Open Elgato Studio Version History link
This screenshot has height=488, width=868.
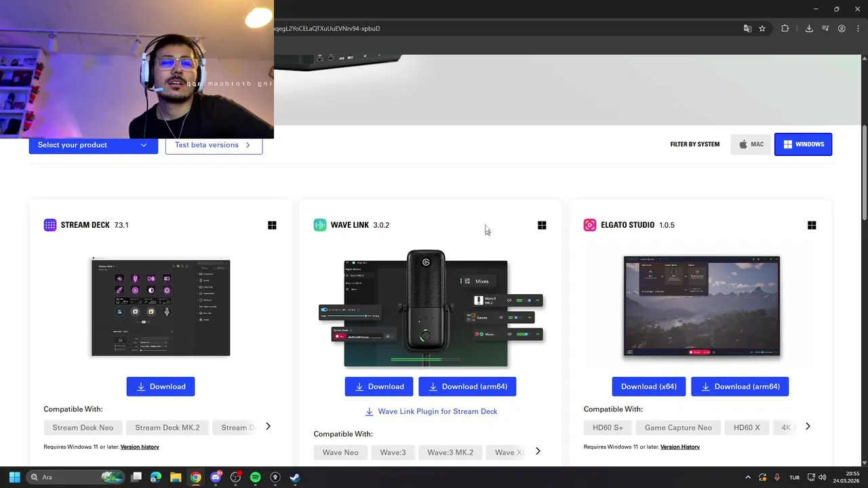(680, 447)
